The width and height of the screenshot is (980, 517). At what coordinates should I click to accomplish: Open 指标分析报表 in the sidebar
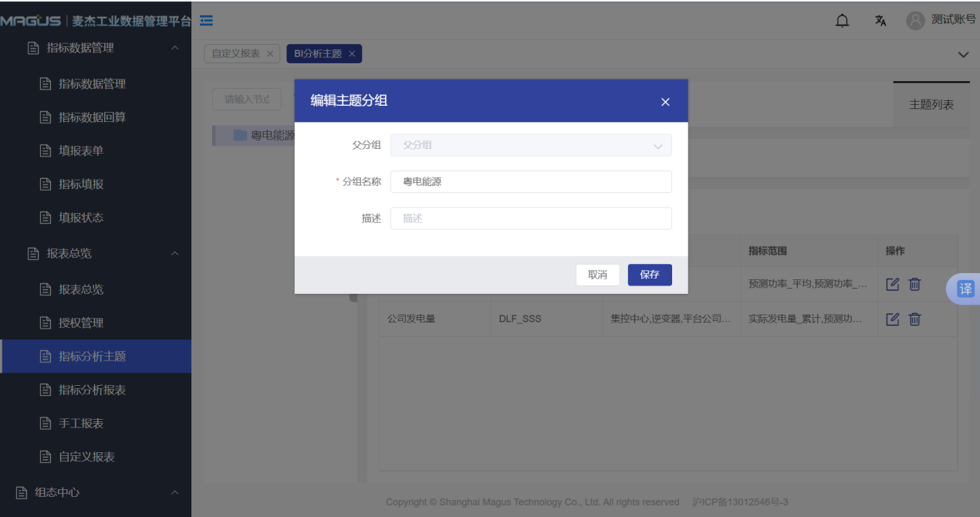[92, 390]
